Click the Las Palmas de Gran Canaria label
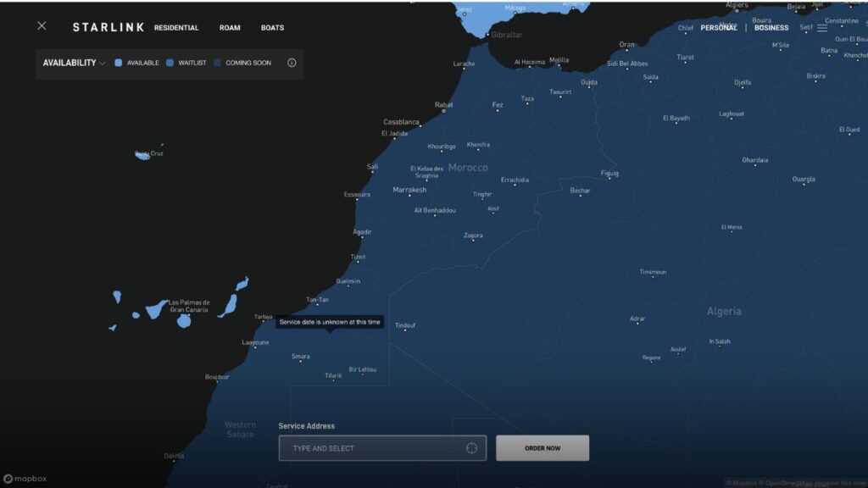The height and width of the screenshot is (488, 868). [x=189, y=306]
